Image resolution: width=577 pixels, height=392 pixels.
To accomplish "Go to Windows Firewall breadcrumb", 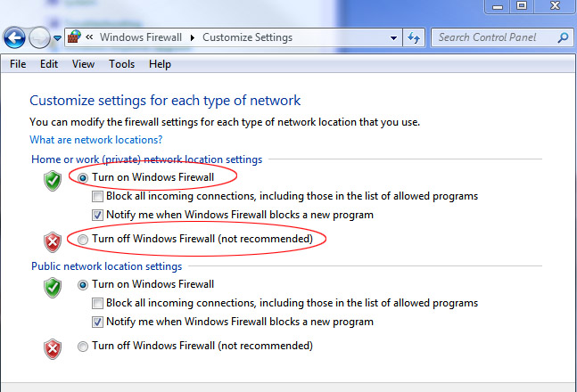I will (141, 38).
